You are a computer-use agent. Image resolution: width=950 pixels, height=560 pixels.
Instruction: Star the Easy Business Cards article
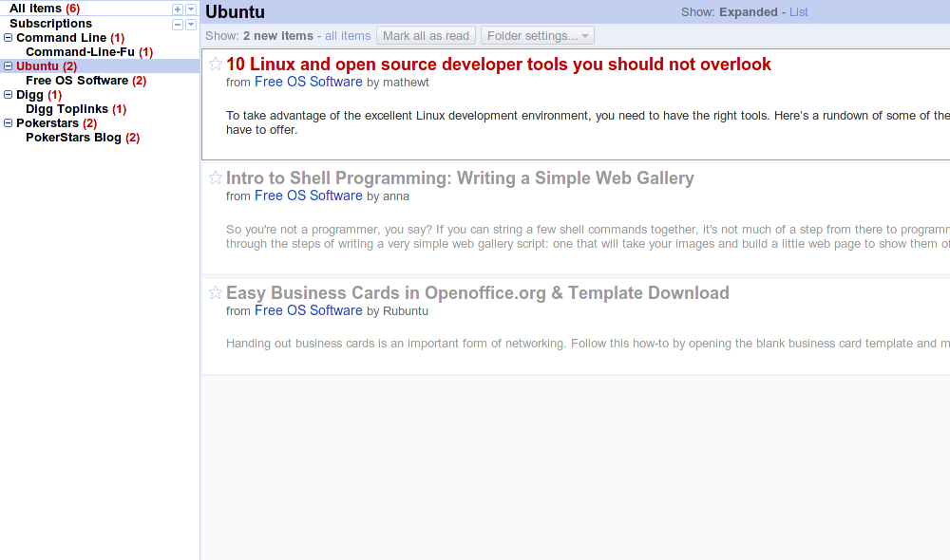(x=215, y=292)
